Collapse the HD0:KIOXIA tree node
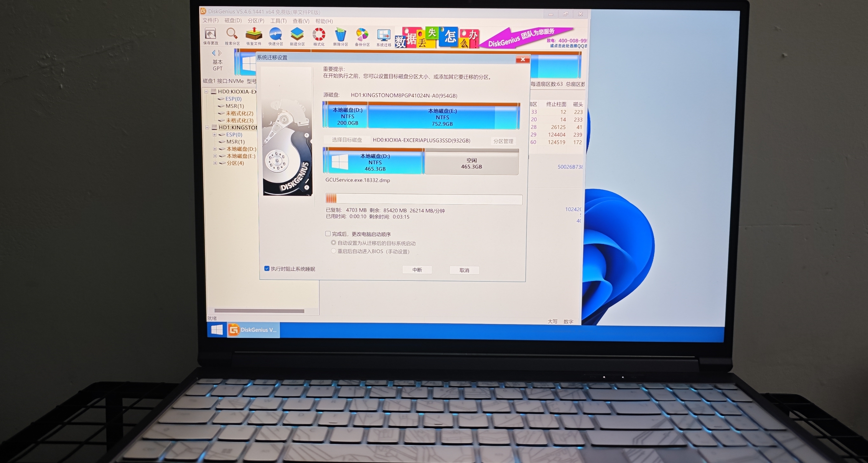The width and height of the screenshot is (868, 463). (206, 91)
